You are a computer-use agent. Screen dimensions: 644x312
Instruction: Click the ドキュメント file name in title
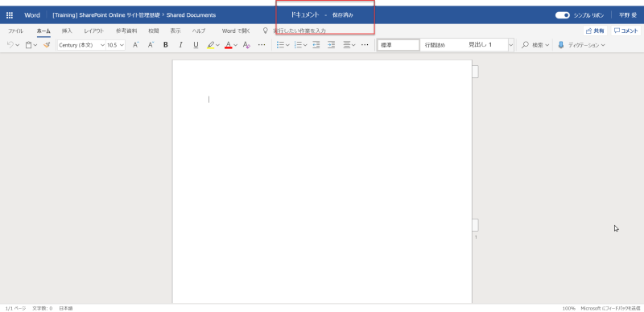305,14
